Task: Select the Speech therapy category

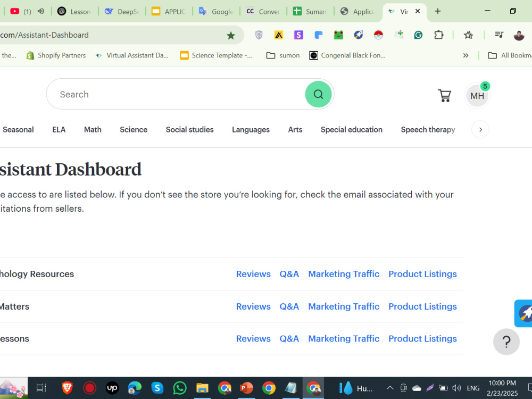Action: point(428,130)
